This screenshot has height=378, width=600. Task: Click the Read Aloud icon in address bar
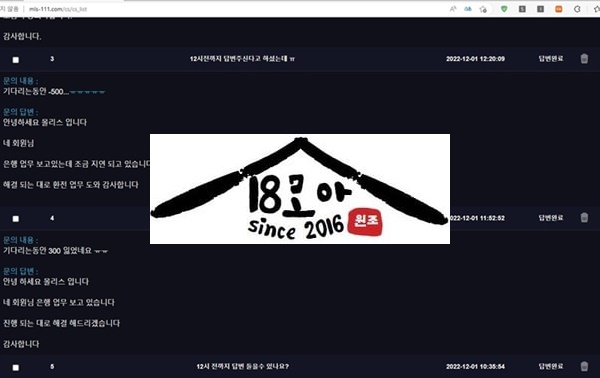[x=453, y=9]
